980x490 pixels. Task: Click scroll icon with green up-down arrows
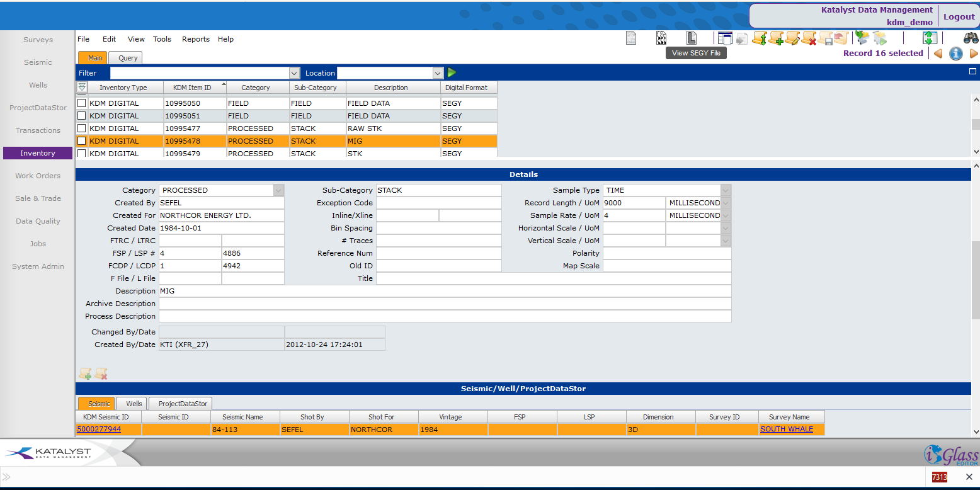coord(759,38)
